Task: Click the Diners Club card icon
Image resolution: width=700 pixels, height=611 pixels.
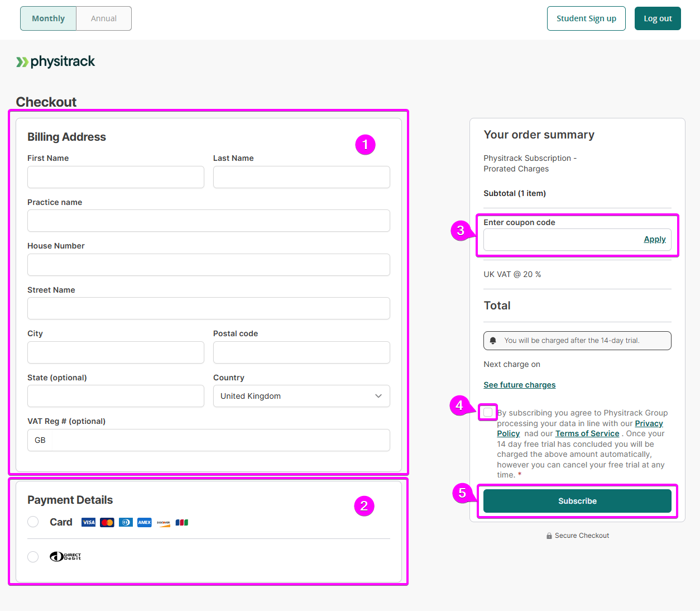Action: [126, 522]
